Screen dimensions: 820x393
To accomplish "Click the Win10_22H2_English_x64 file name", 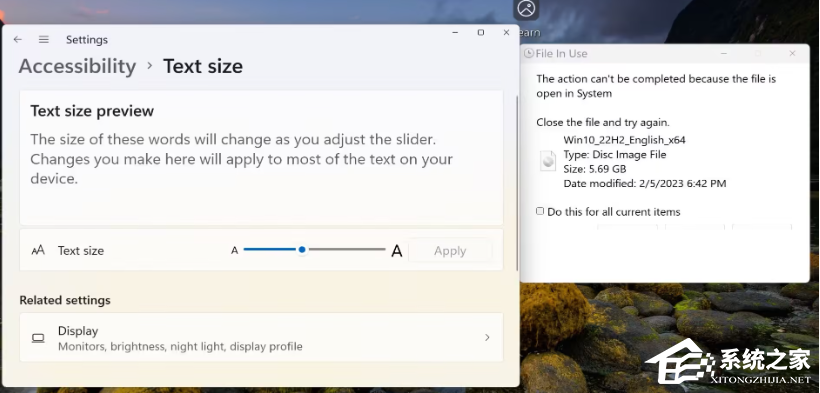I will tap(624, 140).
